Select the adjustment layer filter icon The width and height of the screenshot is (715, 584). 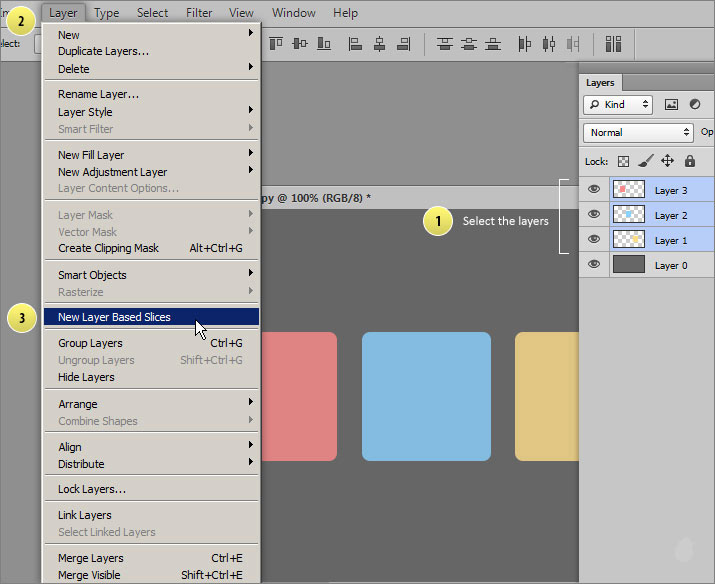pyautogui.click(x=694, y=104)
